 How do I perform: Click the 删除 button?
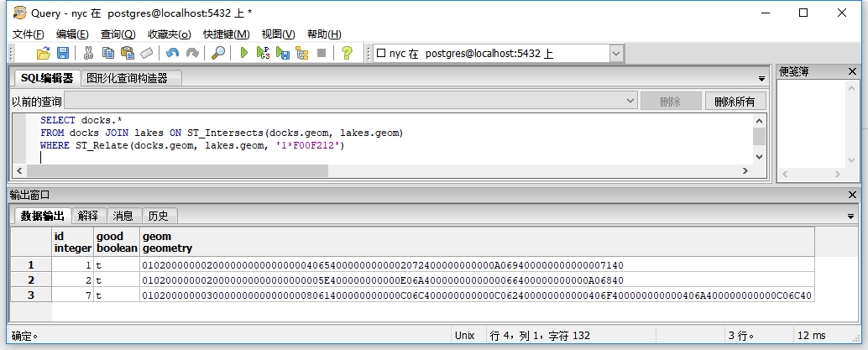tap(671, 102)
